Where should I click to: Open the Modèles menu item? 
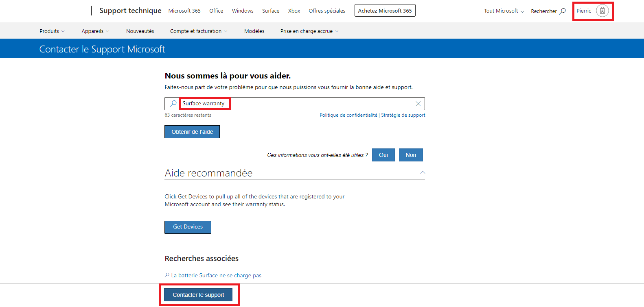coord(254,31)
